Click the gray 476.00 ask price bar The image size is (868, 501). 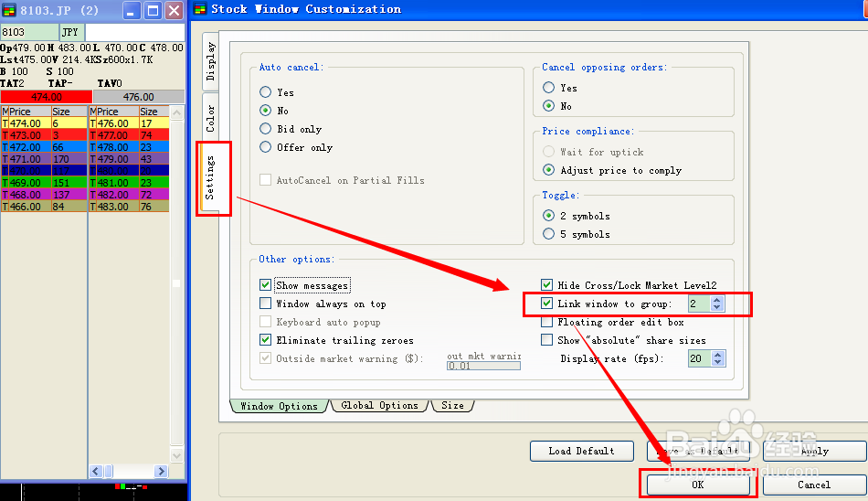(138, 97)
